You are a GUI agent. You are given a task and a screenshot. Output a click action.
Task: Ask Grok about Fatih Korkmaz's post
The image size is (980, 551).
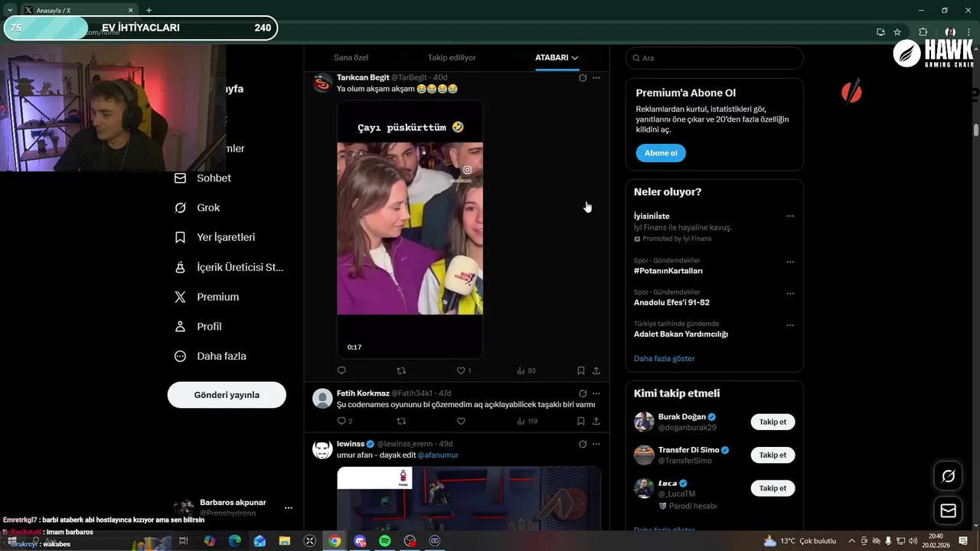coord(583,393)
